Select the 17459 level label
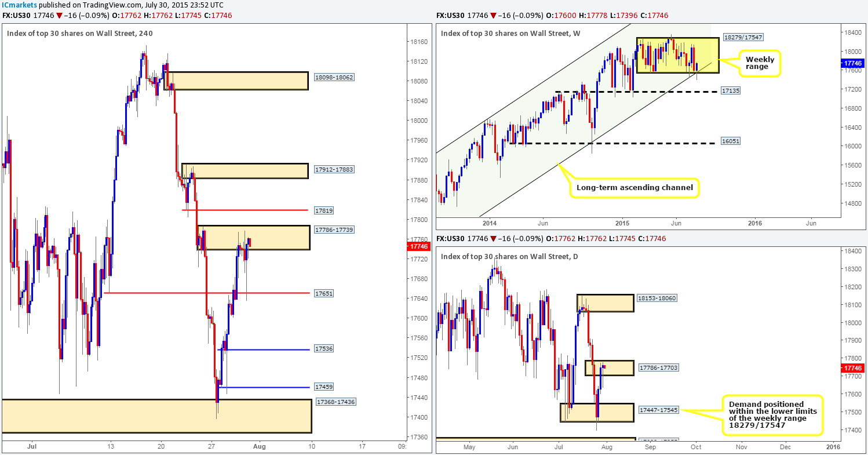This screenshot has height=455, width=868. tap(324, 387)
